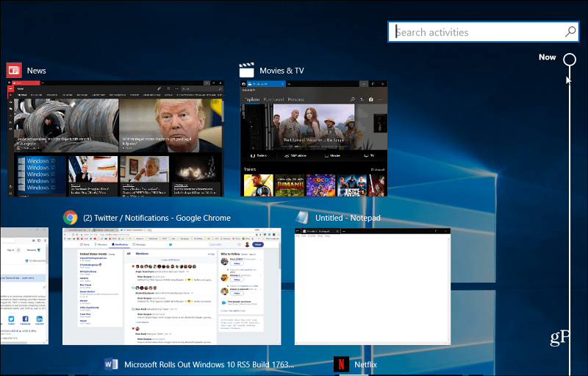Click the Explore tab in Movies & TV preview
This screenshot has width=588, height=376.
pos(252,99)
